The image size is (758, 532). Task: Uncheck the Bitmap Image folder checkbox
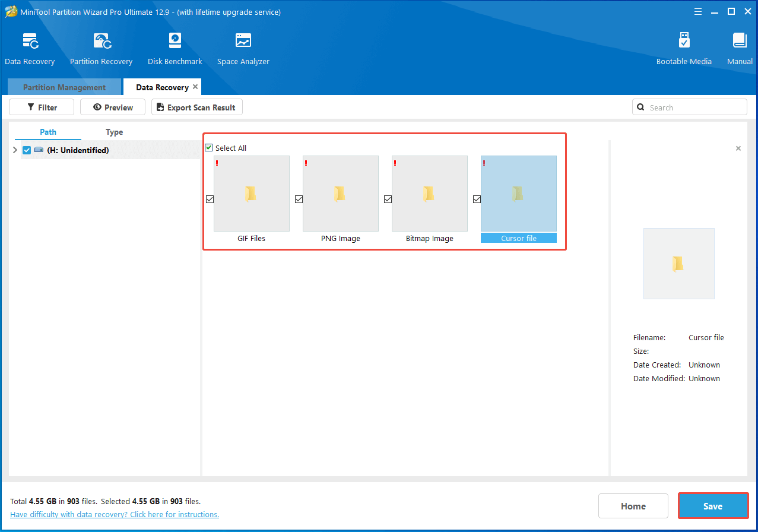point(388,199)
